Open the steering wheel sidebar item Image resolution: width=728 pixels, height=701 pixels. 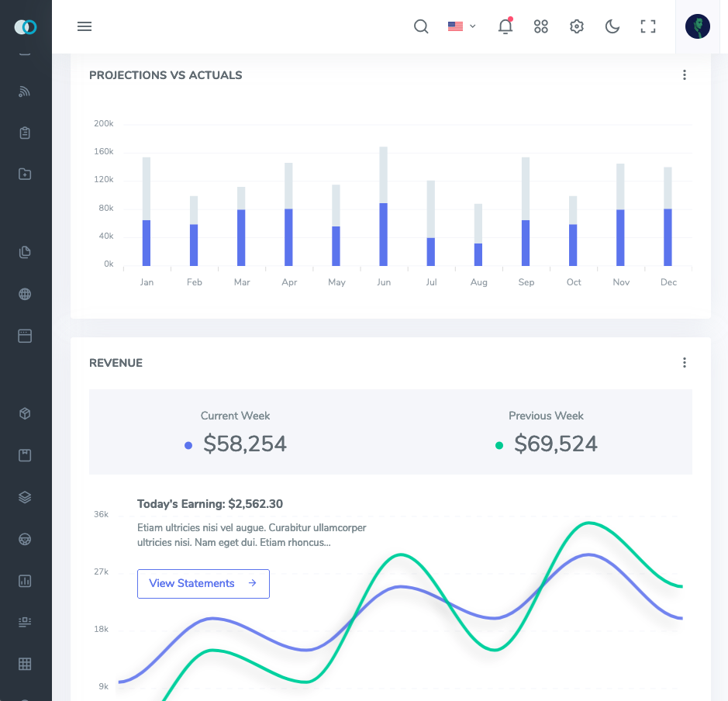click(x=25, y=539)
